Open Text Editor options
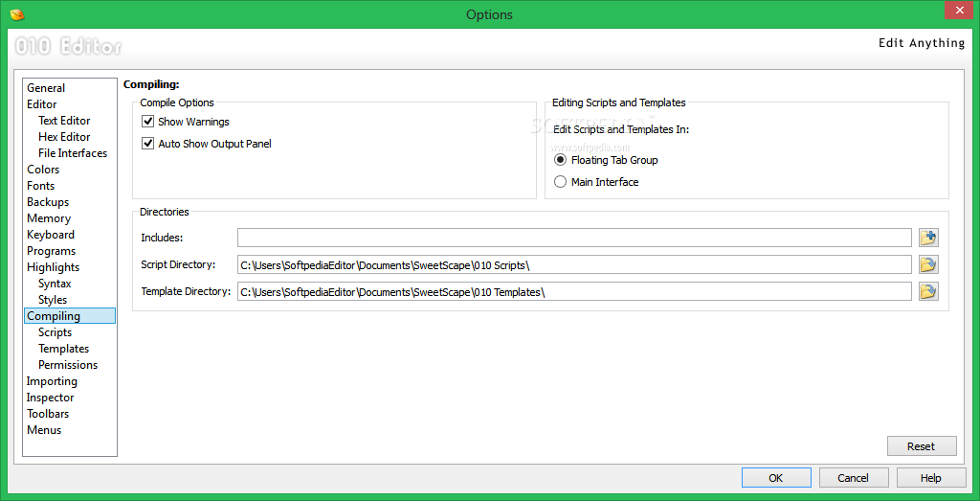This screenshot has width=980, height=501. pyautogui.click(x=64, y=121)
